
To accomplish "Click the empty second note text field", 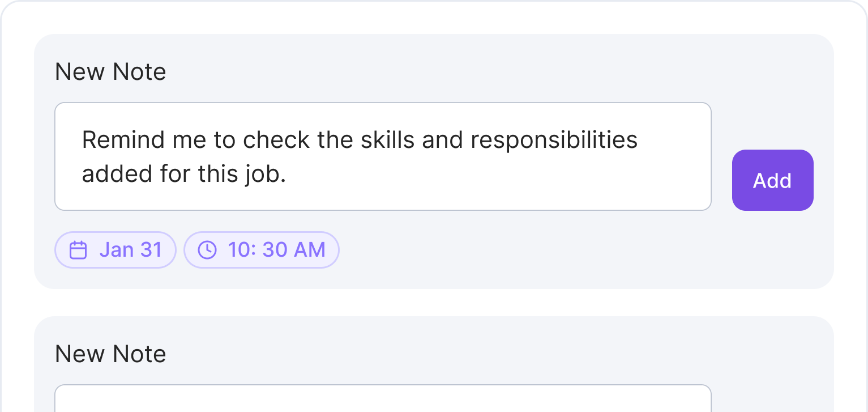I will coord(383,398).
